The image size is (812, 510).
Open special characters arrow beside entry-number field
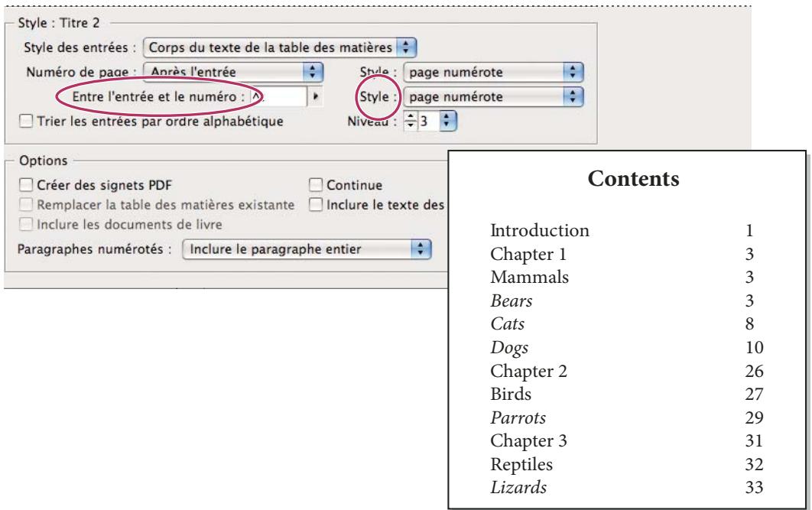[315, 96]
